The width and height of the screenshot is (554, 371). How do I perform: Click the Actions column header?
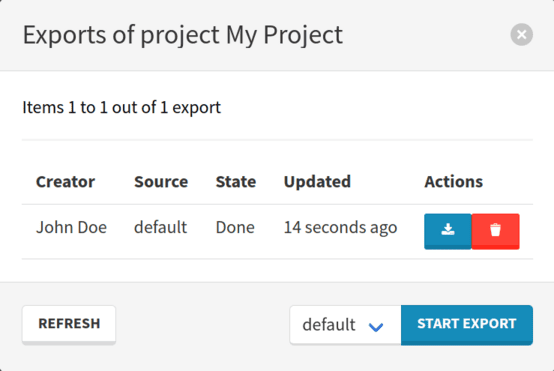tap(453, 182)
